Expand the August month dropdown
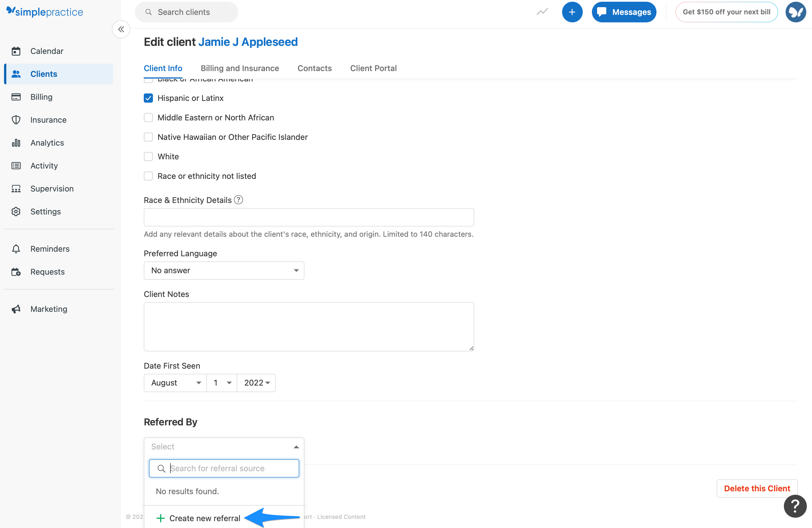 (175, 383)
